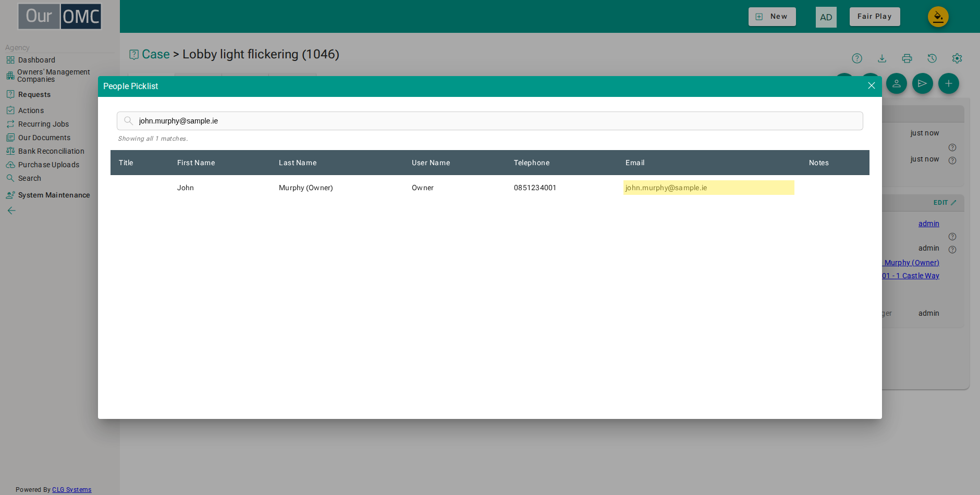This screenshot has height=495, width=980.
Task: Open Bank Reconciliation in sidebar
Action: (x=51, y=151)
